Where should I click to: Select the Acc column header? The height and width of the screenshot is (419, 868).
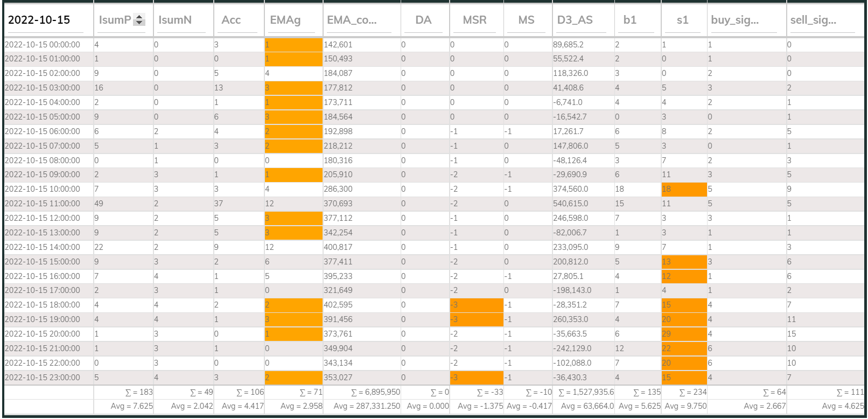click(231, 20)
